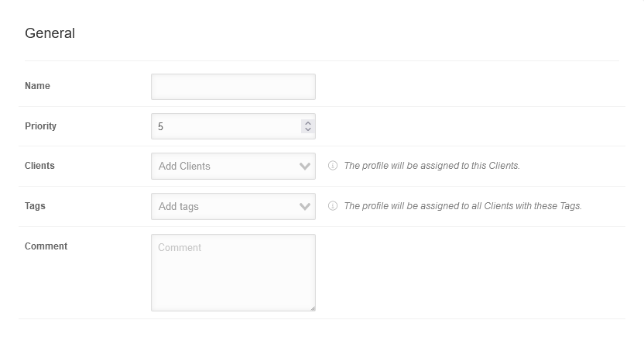The height and width of the screenshot is (344, 644).
Task: Click the Name field label
Action: (x=37, y=86)
